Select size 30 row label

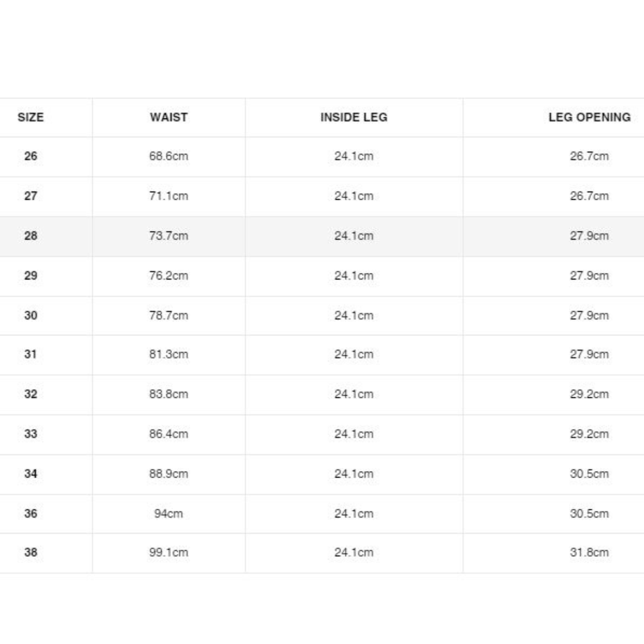point(31,315)
